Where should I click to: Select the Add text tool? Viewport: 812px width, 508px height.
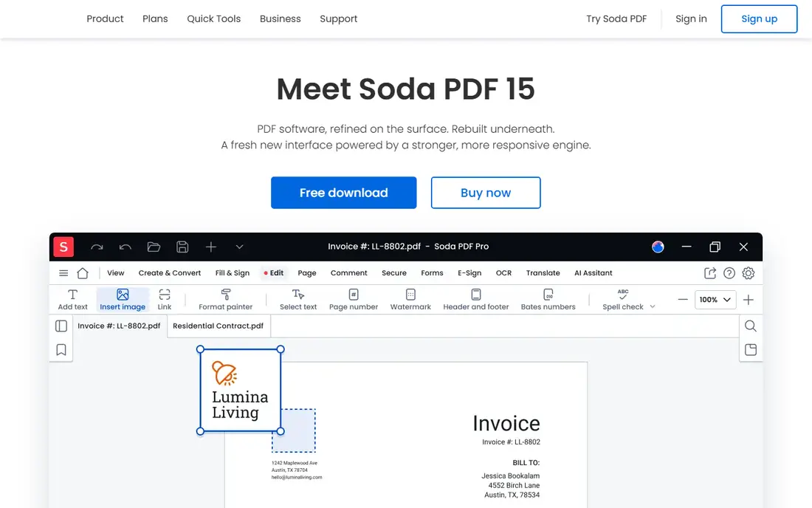coord(72,300)
